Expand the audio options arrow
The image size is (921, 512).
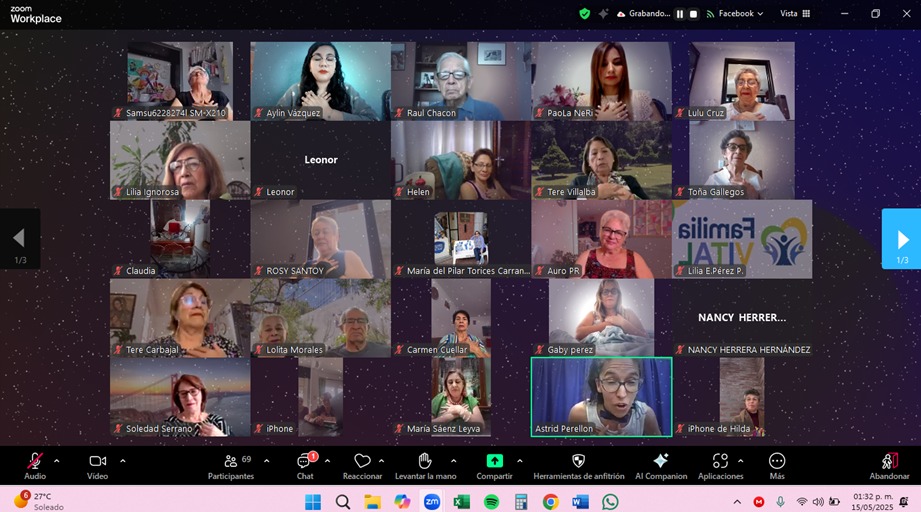click(x=57, y=461)
